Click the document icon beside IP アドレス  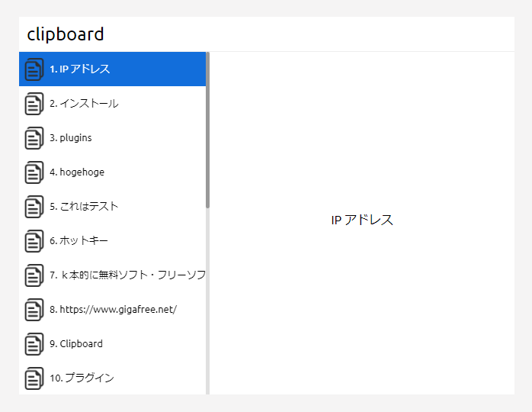click(34, 69)
